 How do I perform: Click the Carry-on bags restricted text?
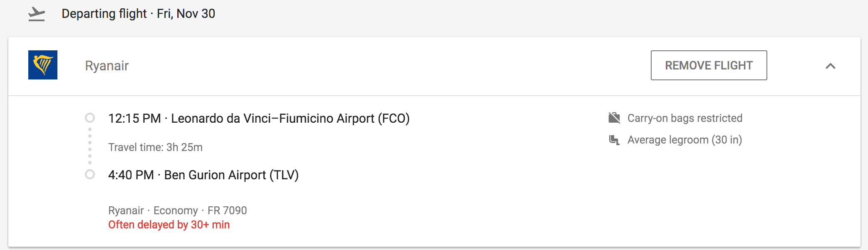coord(684,118)
